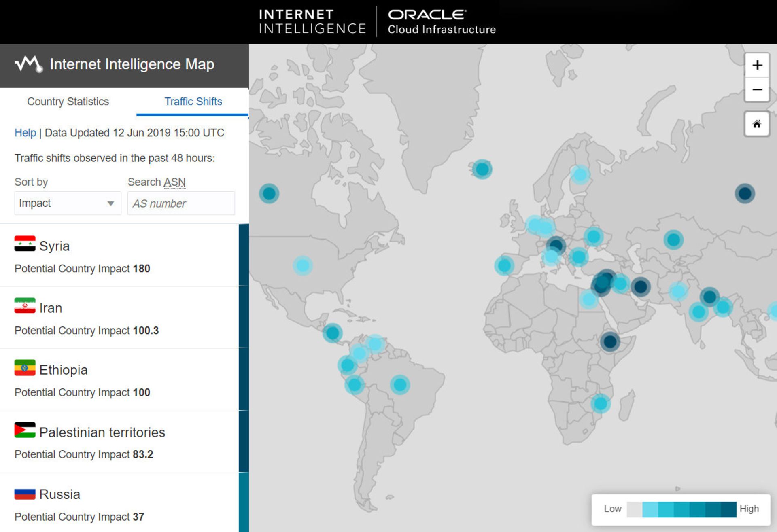777x532 pixels.
Task: Click the Internet Intelligence Map pulse logo
Action: pyautogui.click(x=28, y=64)
